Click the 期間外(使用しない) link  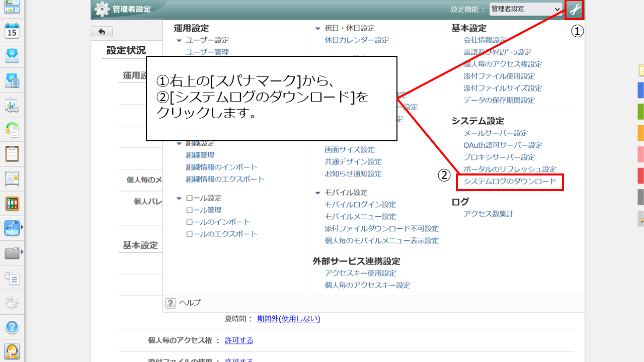(288, 319)
